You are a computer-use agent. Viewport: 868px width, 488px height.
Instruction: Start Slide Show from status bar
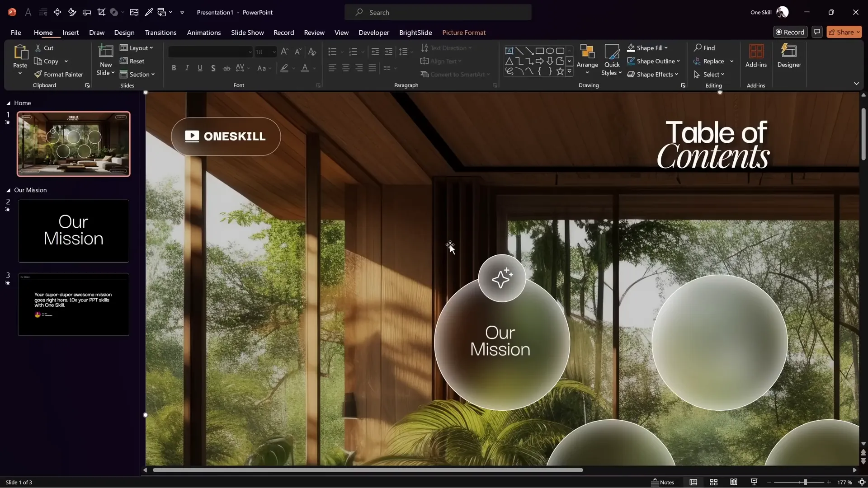pyautogui.click(x=754, y=482)
